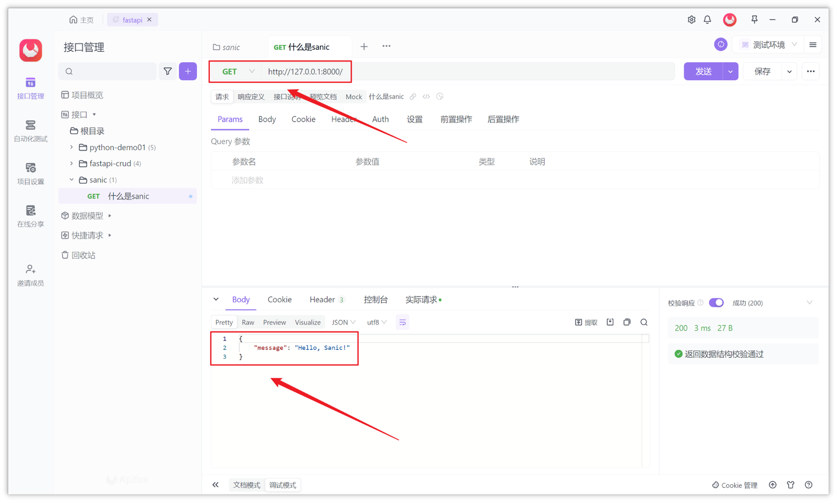The width and height of the screenshot is (839, 504).
Task: Switch to the Auth tab
Action: (380, 119)
